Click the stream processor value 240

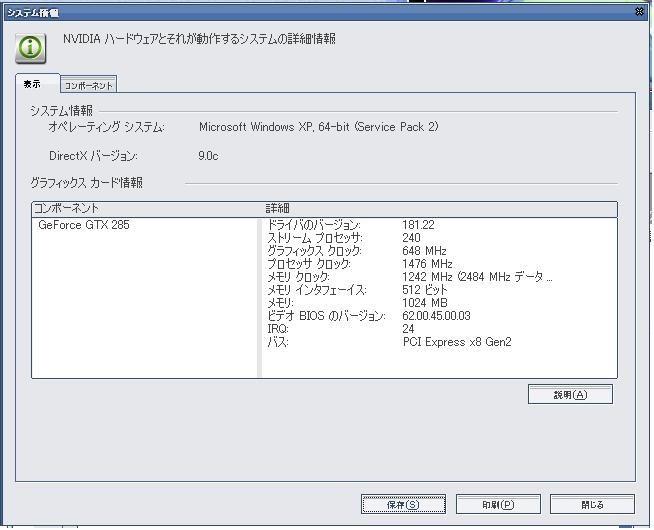pos(411,238)
